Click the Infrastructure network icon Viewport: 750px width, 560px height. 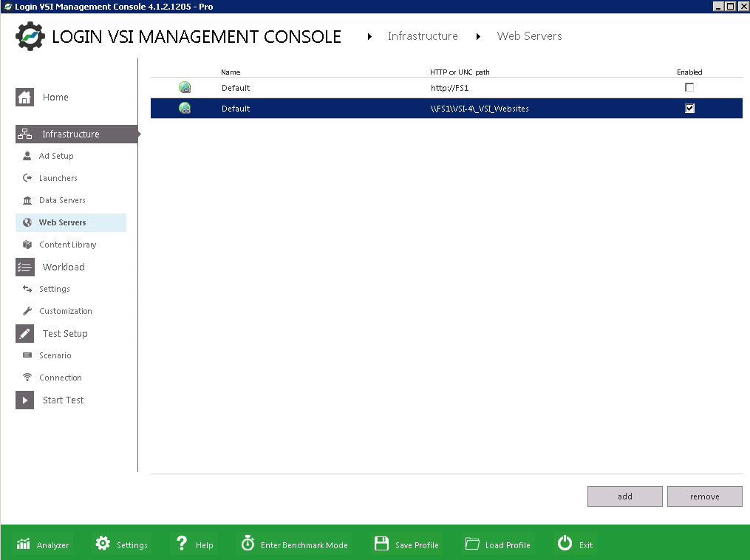pos(24,134)
